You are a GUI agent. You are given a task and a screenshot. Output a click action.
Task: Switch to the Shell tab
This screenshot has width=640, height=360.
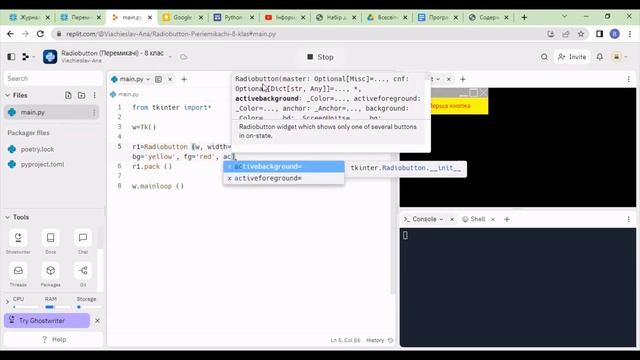coord(474,219)
